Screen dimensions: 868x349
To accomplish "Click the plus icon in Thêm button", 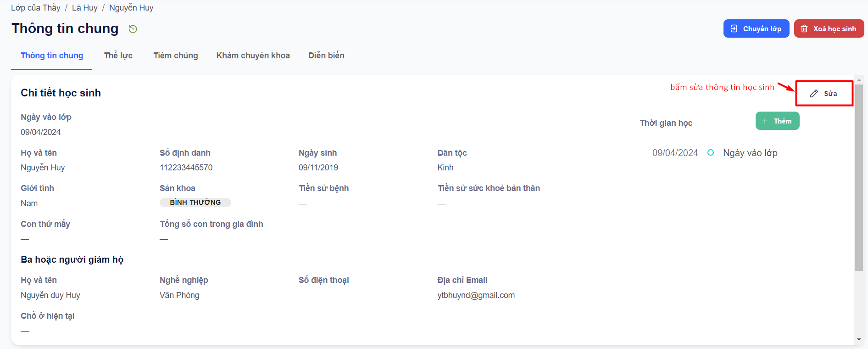I will pyautogui.click(x=765, y=121).
